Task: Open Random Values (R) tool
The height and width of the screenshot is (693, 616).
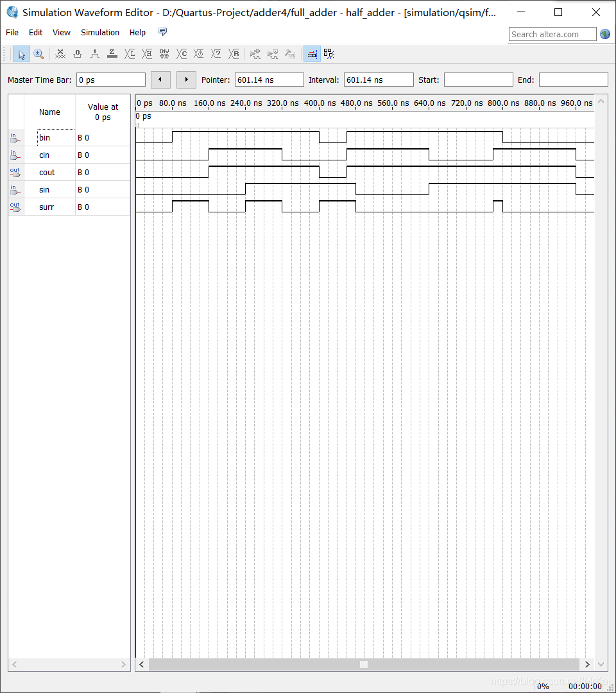Action: (234, 54)
